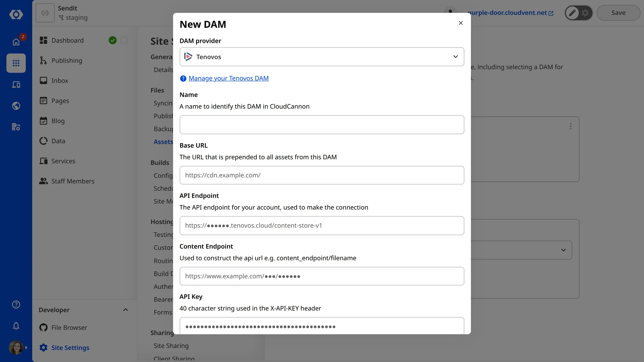
Task: Select Assets in settings navigation
Action: [x=163, y=142]
